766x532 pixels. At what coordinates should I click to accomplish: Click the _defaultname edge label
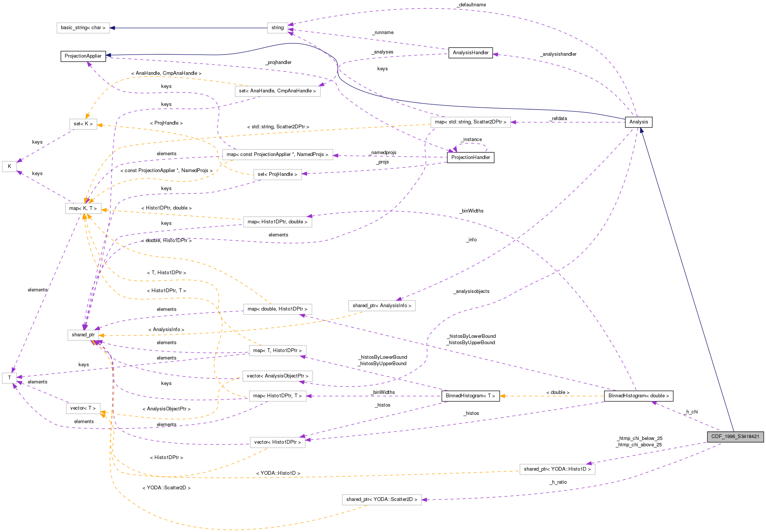(472, 5)
